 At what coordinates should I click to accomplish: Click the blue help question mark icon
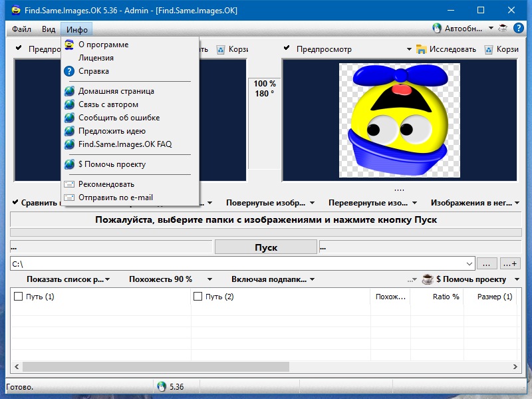click(x=519, y=28)
